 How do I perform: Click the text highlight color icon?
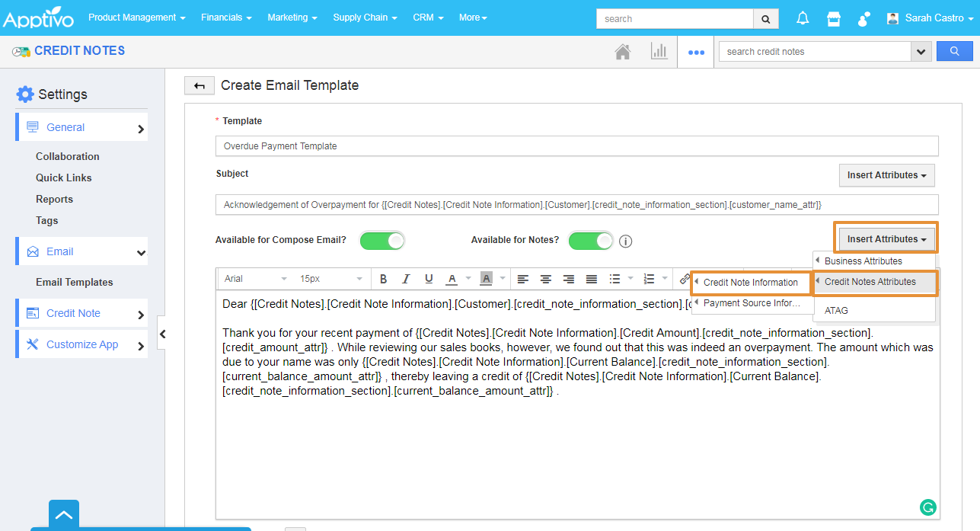click(x=485, y=279)
